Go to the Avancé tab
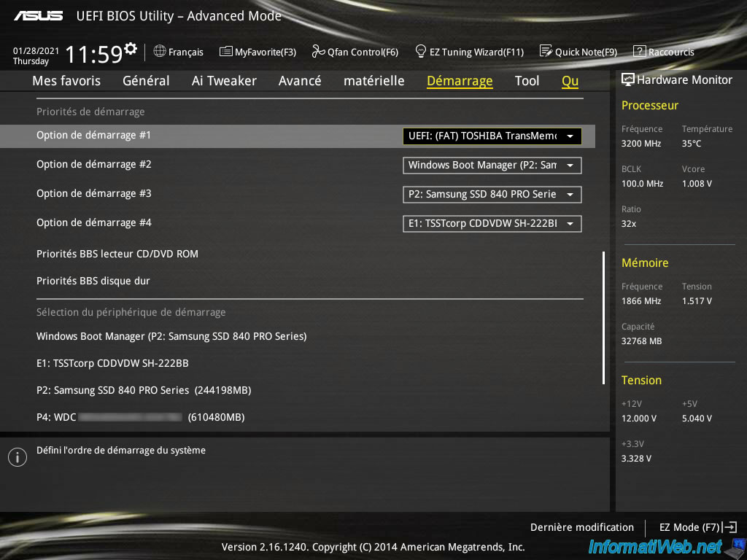 tap(300, 81)
